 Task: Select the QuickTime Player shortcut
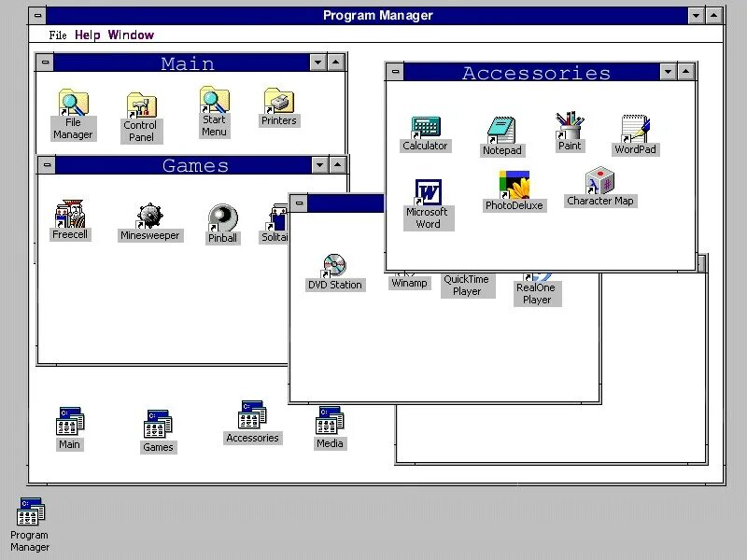(467, 286)
